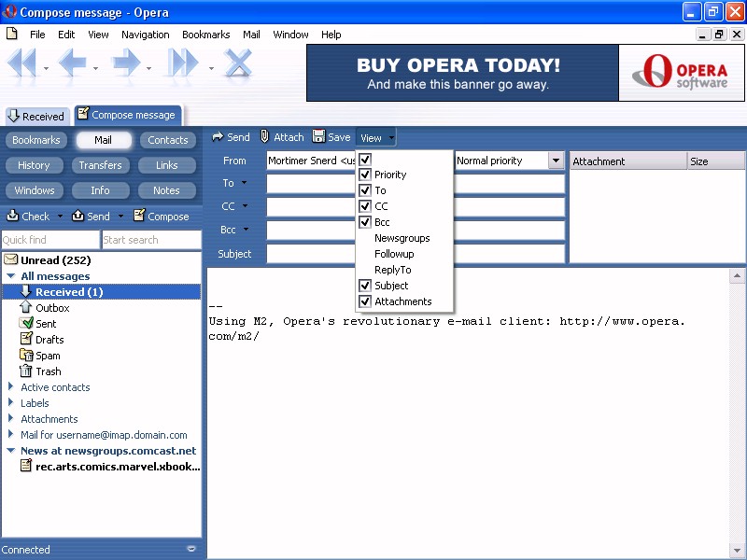Viewport: 747px width, 560px height.
Task: Expand the Labels tree node
Action: pos(11,403)
